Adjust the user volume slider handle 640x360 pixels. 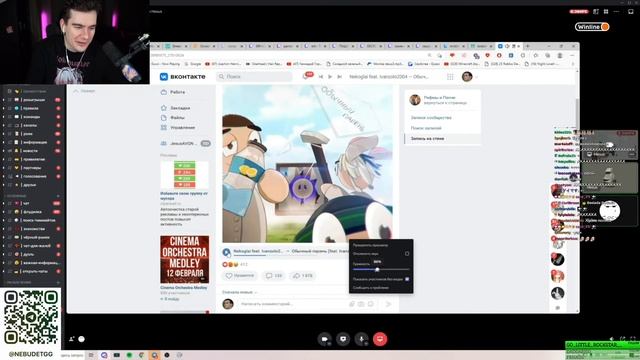click(377, 269)
